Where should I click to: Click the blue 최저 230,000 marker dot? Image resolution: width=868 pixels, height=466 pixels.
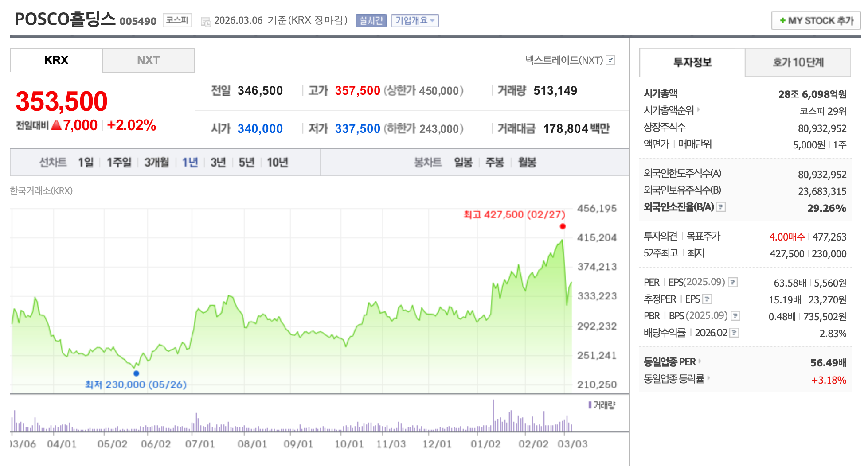click(136, 373)
